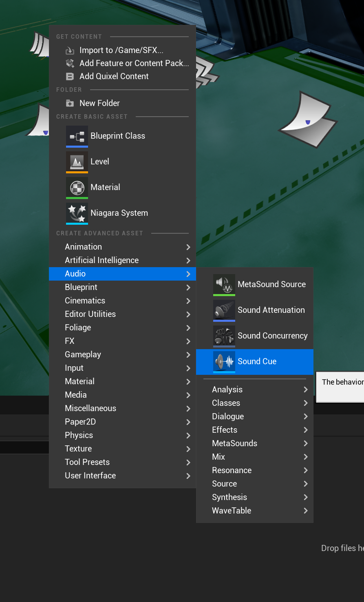Viewport: 364px width, 602px height.
Task: Expand the Artificial Intelligence submenu arrow
Action: tap(188, 261)
